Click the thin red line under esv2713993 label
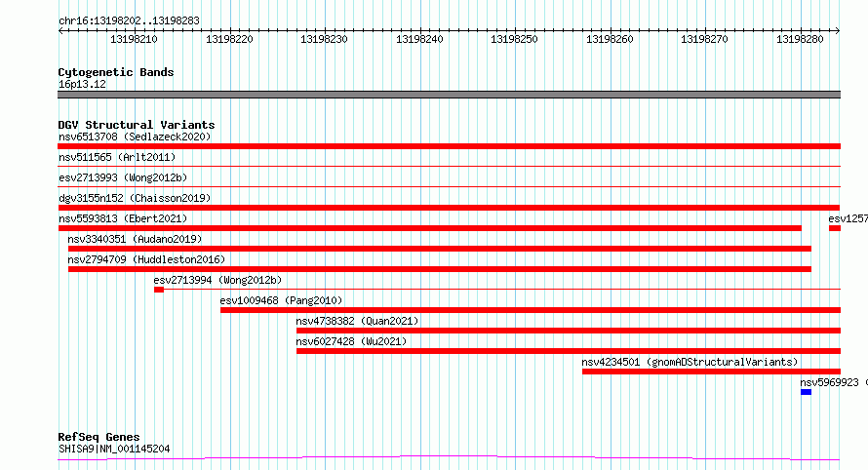This screenshot has height=470, width=868. pyautogui.click(x=449, y=186)
